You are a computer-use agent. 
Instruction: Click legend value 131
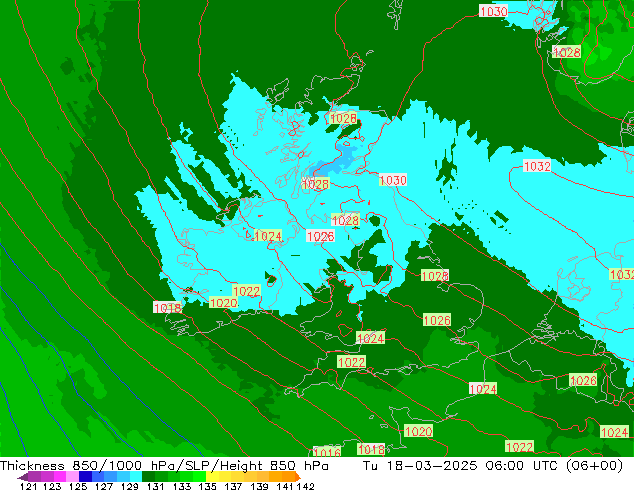click(156, 486)
